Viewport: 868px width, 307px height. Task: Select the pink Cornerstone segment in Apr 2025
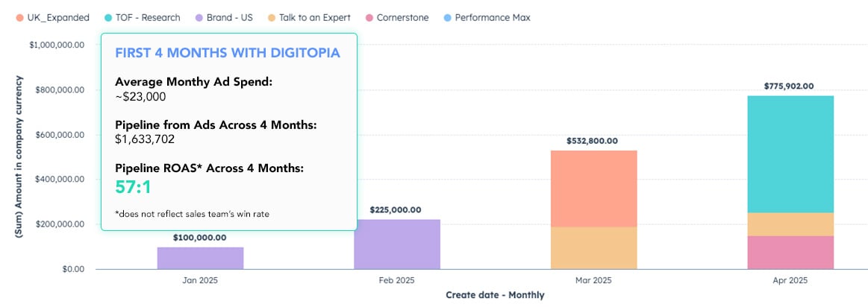coord(790,253)
